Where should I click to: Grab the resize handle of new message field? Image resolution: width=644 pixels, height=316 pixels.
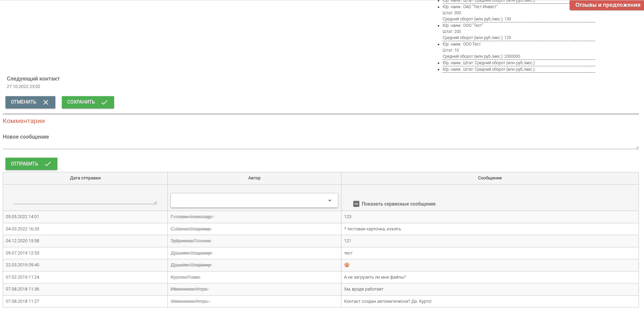pos(637,147)
